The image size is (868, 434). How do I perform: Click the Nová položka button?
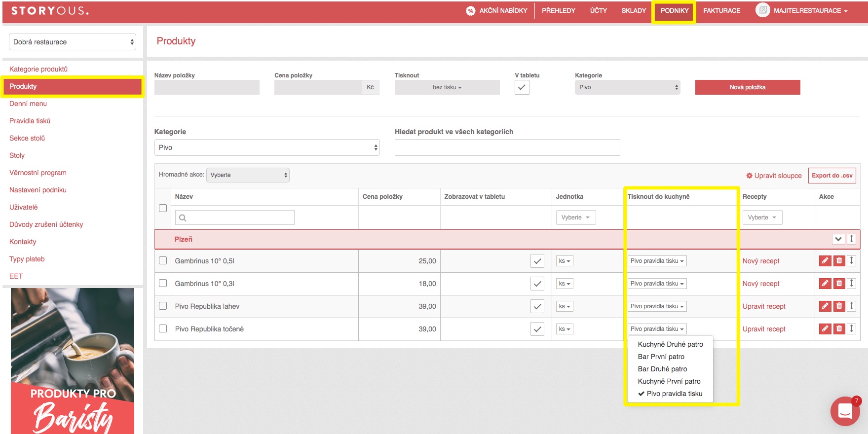[748, 87]
